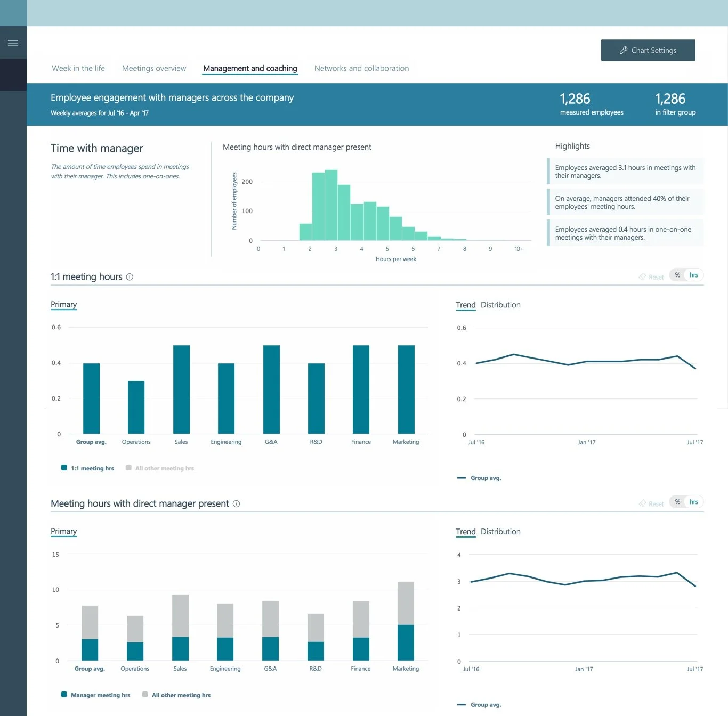The width and height of the screenshot is (728, 716).
Task: Enable the 1:1 meeting hrs legend item
Action: click(x=63, y=467)
